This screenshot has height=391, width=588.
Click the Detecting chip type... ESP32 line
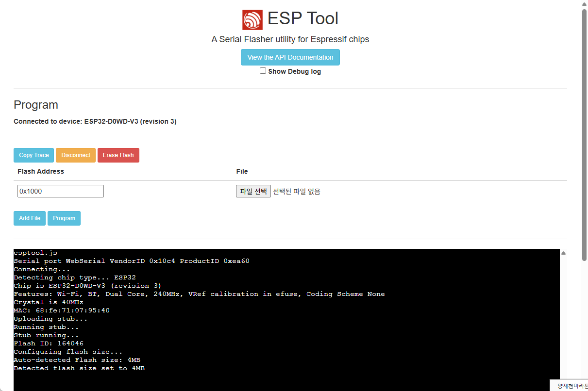pos(75,277)
